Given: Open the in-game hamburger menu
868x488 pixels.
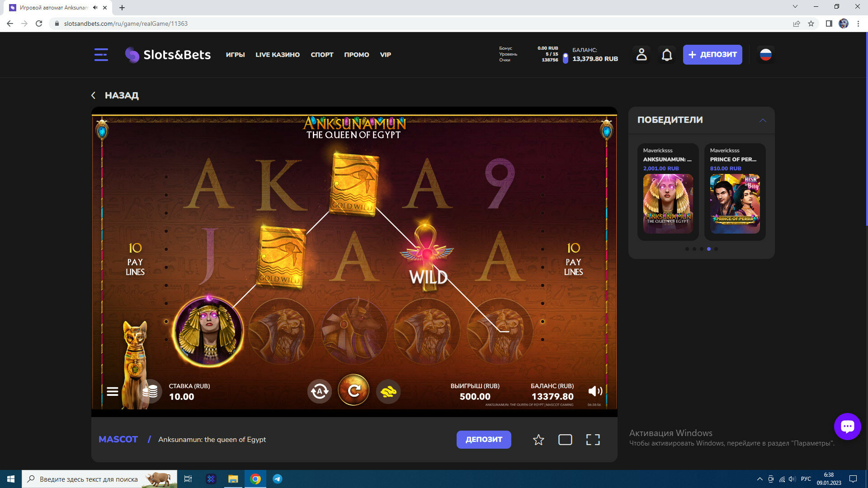Looking at the screenshot, I should pyautogui.click(x=113, y=392).
